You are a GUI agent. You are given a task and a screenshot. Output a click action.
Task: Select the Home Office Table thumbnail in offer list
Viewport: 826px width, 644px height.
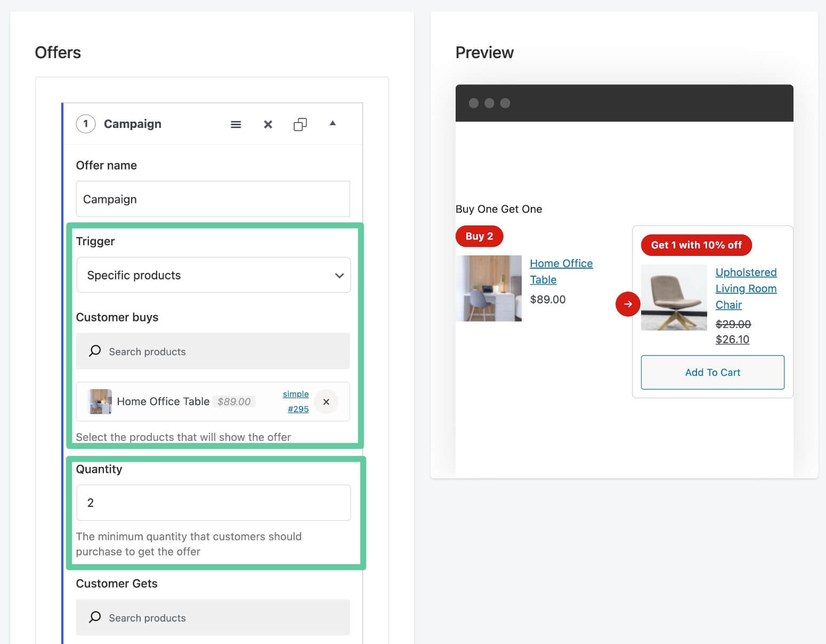point(100,401)
